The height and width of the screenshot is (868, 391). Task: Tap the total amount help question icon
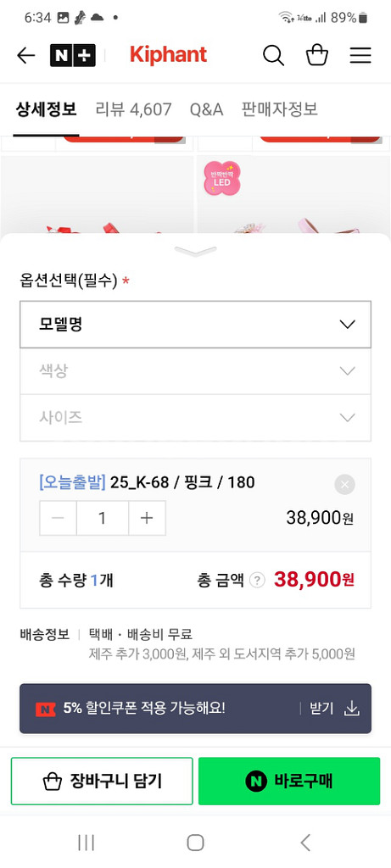pos(257,580)
